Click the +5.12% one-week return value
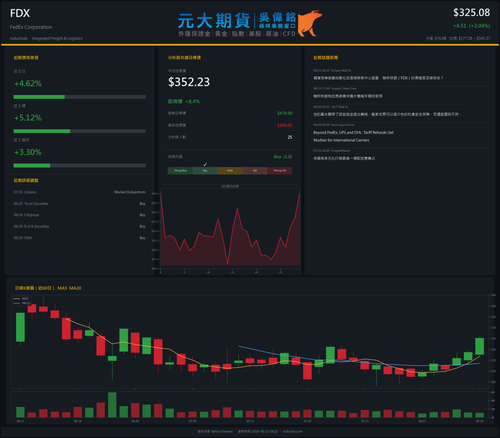Viewport: 500px width, 438px height. [28, 118]
